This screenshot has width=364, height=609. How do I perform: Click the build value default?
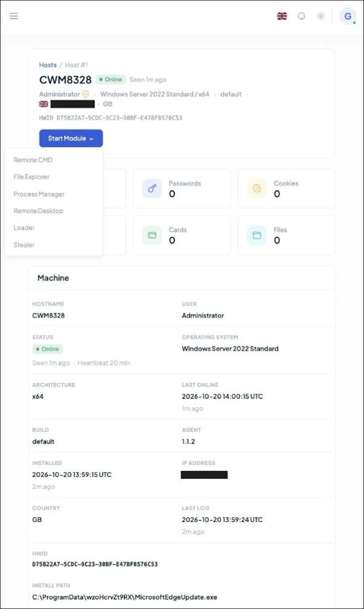(43, 441)
